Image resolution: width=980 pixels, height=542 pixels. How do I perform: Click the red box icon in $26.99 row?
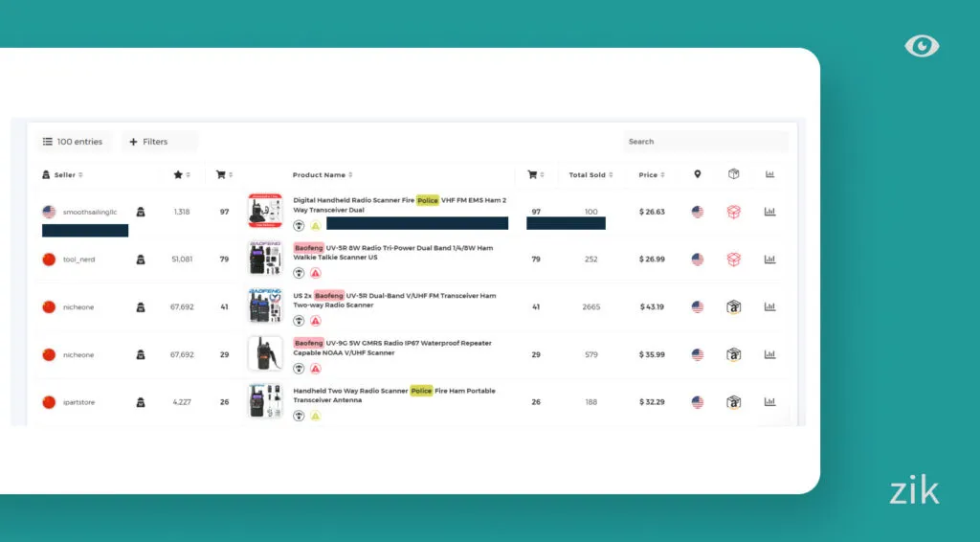point(734,260)
